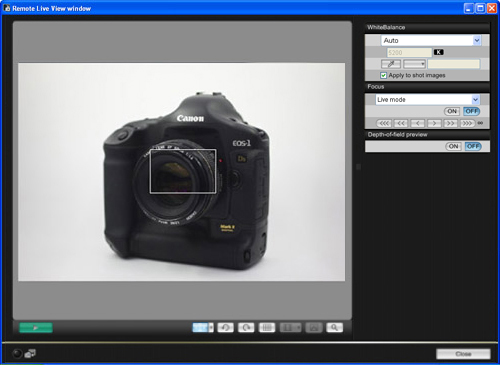Screen dimensions: 500x365
Task: Click the focus frame rectangle on lens
Action: point(183,171)
